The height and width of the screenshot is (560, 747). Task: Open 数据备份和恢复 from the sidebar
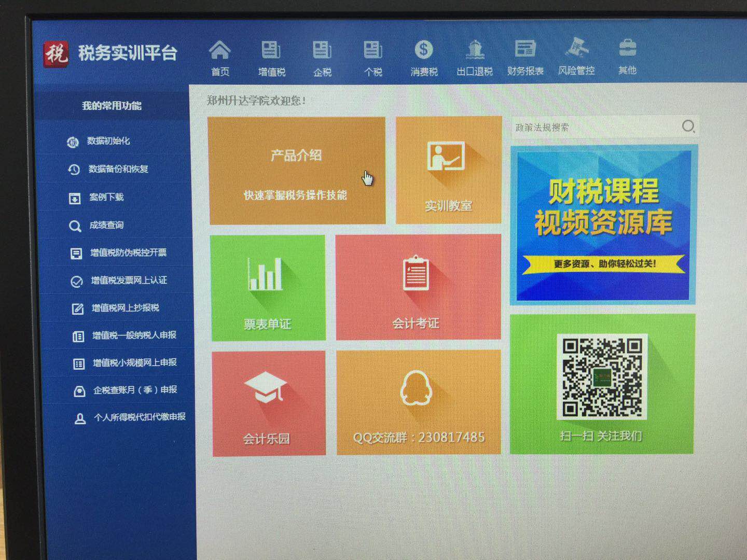click(118, 169)
